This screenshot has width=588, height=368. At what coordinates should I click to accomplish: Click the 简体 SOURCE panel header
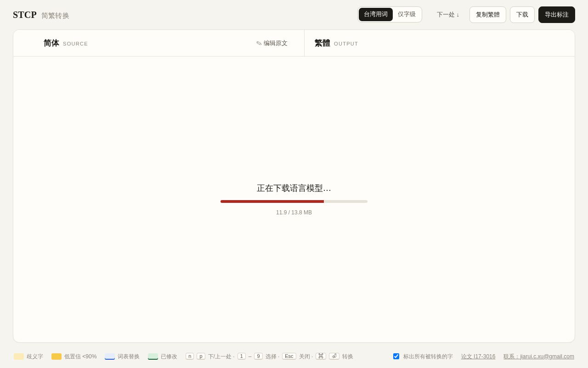point(66,43)
